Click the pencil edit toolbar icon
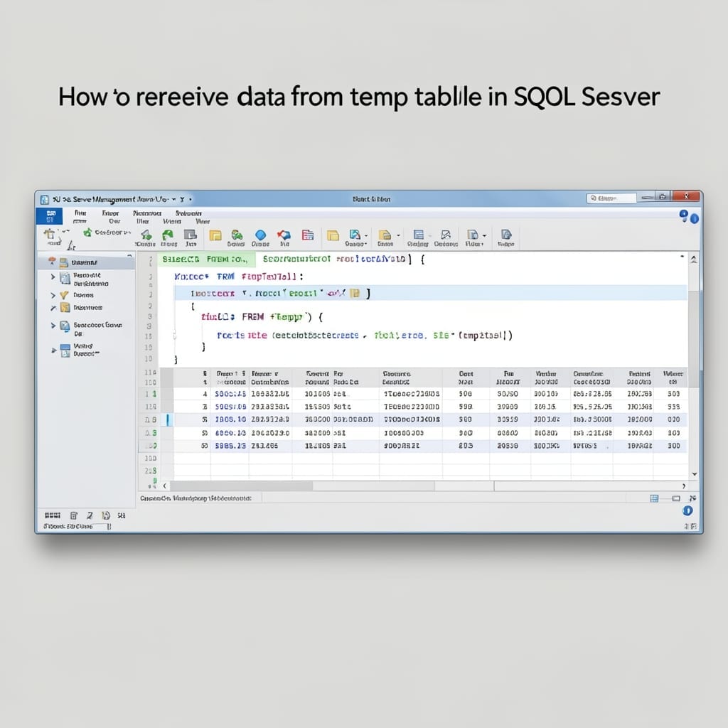Image resolution: width=728 pixels, height=728 pixels. coord(446,235)
